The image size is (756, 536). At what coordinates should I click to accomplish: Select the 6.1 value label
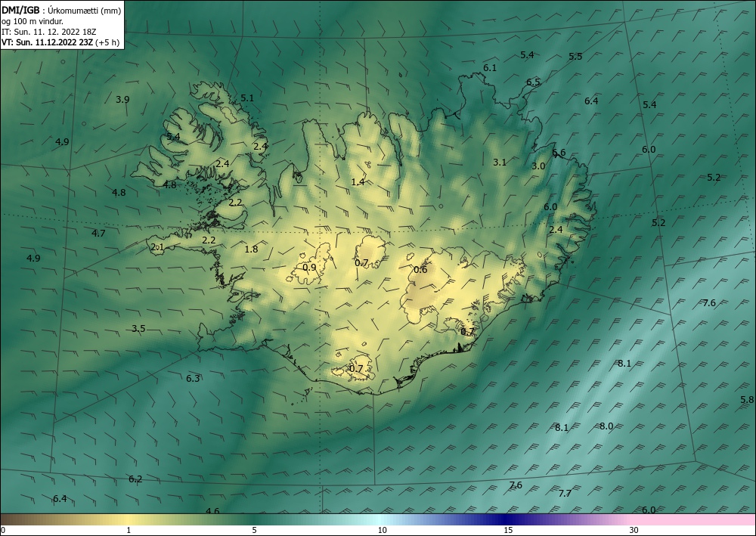490,68
